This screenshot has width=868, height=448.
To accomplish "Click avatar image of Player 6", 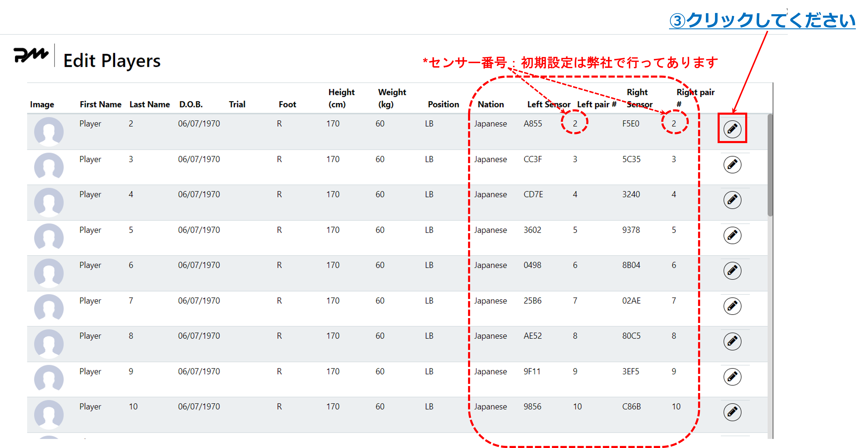I will point(49,273).
